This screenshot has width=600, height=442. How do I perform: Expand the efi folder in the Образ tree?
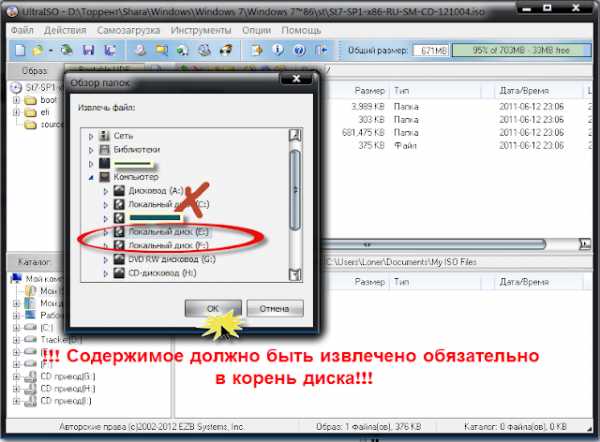coord(16,113)
